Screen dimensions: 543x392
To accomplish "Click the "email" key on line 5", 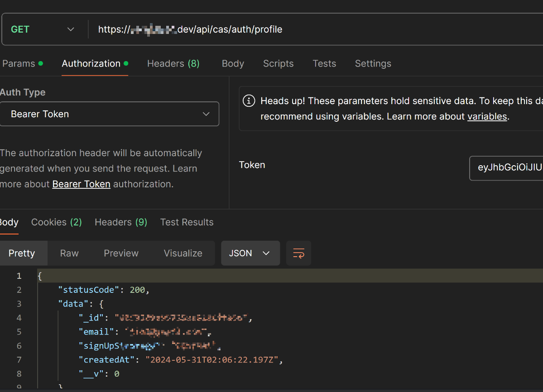I will point(96,332).
